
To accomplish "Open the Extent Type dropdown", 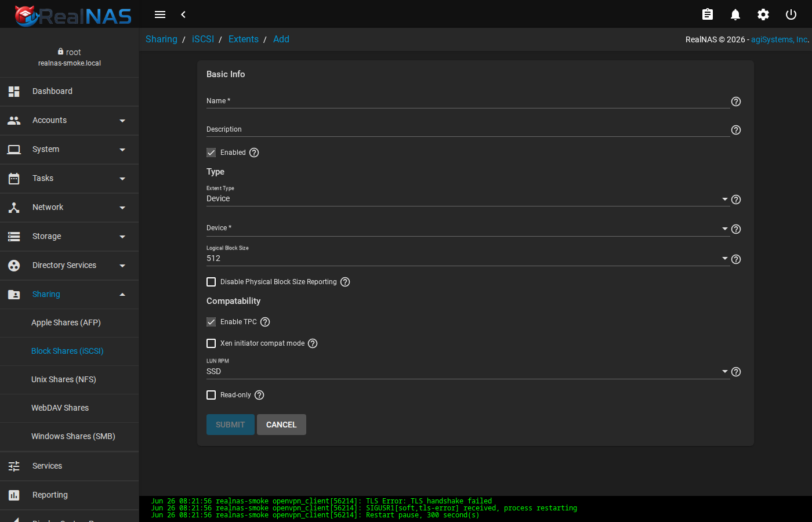I will coord(467,198).
